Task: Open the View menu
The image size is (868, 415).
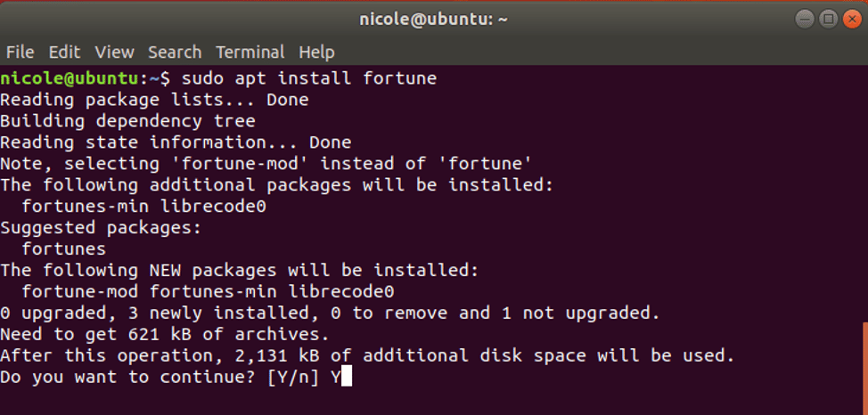Action: coord(114,53)
